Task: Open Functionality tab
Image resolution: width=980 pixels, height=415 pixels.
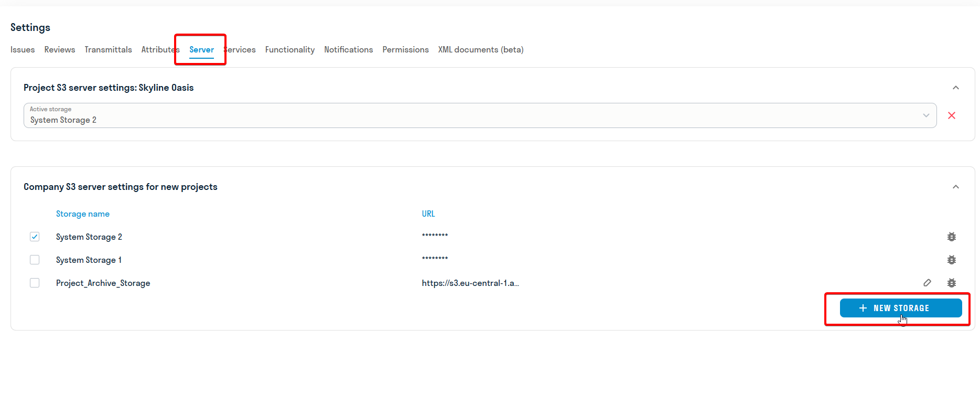Action: click(289, 49)
